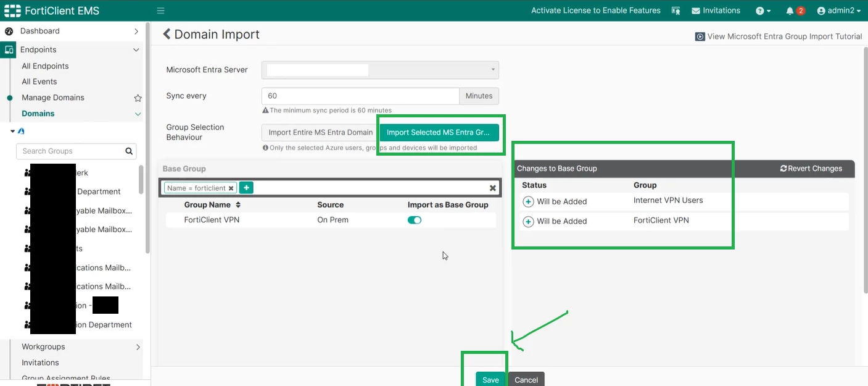
Task: Collapse the Endpoints menu chevron
Action: click(136, 49)
